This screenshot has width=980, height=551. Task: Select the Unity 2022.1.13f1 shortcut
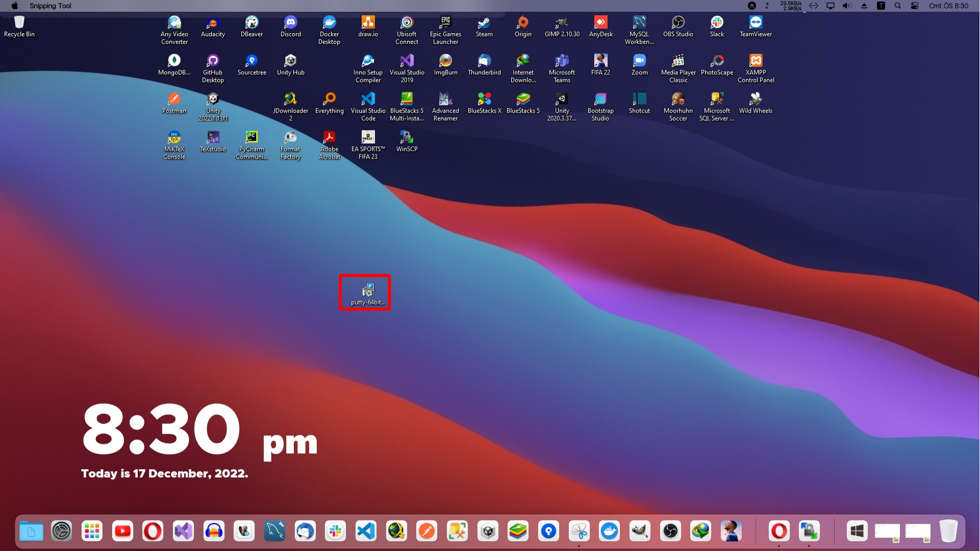(213, 107)
